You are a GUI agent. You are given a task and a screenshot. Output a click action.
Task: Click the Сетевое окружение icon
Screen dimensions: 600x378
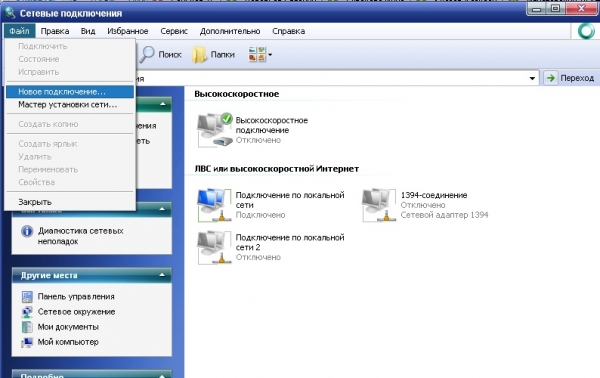(27, 312)
